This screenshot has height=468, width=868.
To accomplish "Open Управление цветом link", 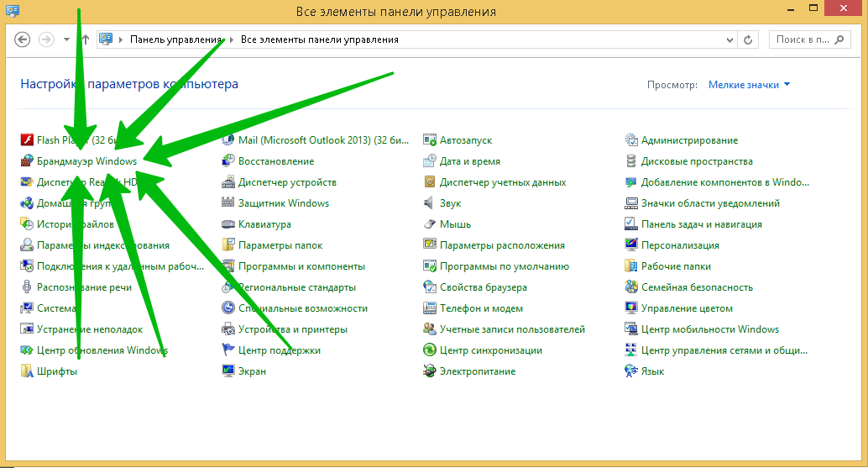I will click(687, 308).
